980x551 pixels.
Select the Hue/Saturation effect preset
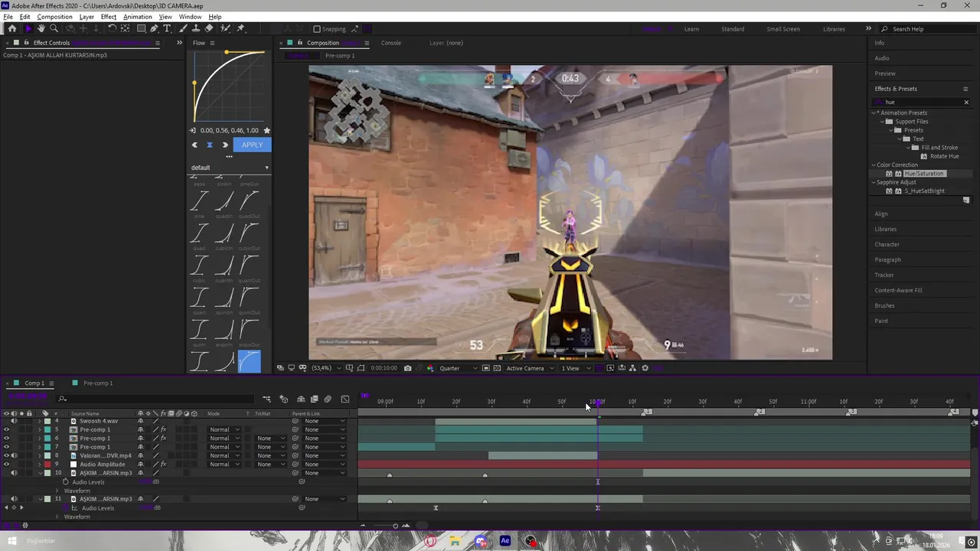click(924, 174)
